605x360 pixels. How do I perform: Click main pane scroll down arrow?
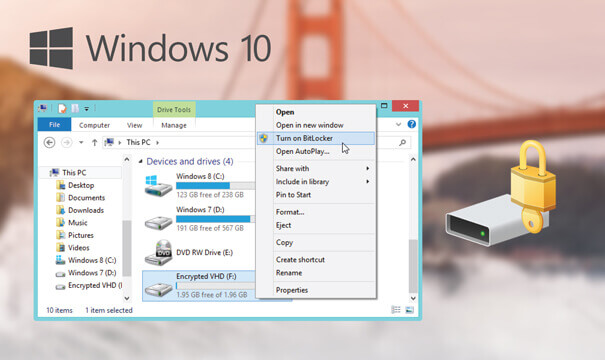(x=413, y=298)
